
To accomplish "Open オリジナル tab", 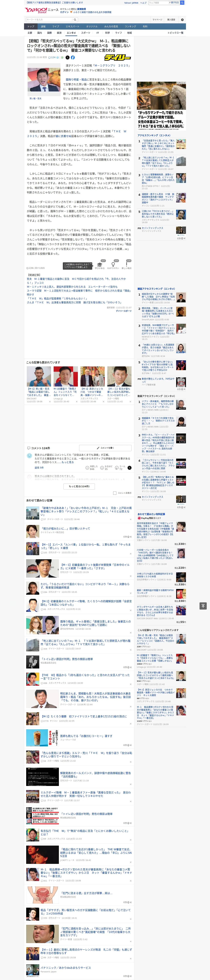I will (92, 27).
